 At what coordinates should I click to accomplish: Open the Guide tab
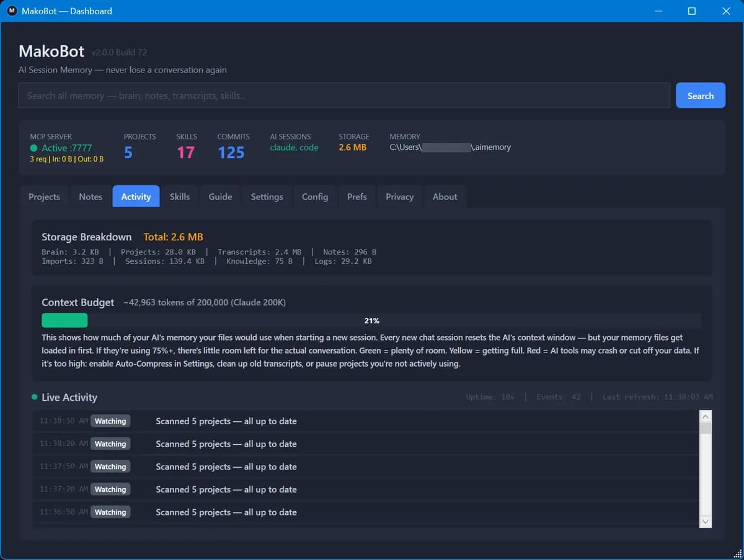(x=220, y=196)
